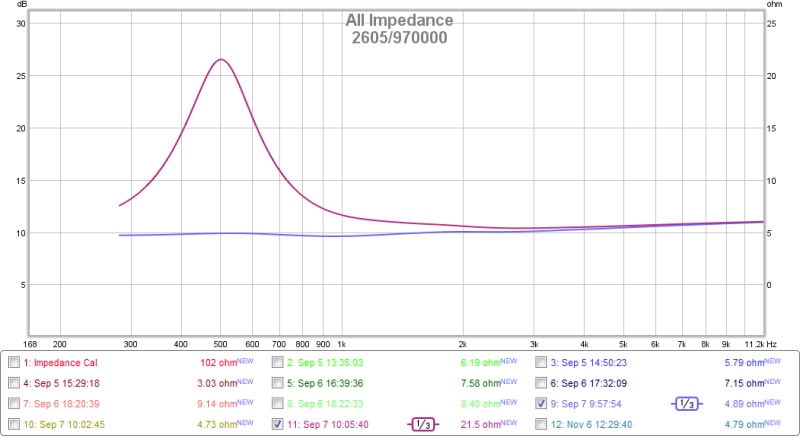Show trace 7: Sep 6 18:20:39
The height and width of the screenshot is (437, 800).
click(13, 403)
